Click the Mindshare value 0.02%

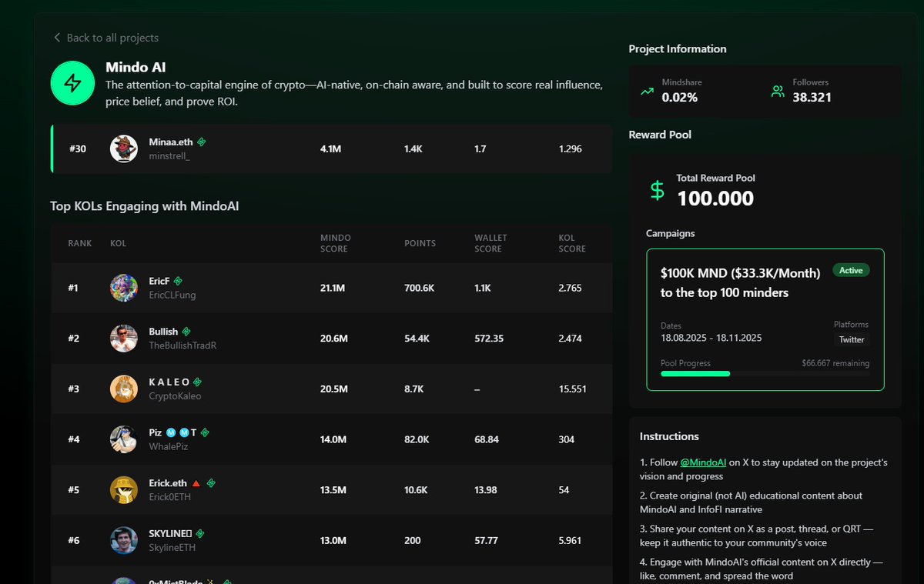[x=680, y=98]
